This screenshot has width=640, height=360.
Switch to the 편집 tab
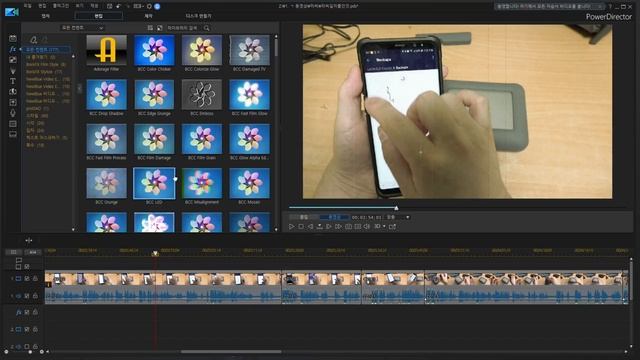[99, 16]
